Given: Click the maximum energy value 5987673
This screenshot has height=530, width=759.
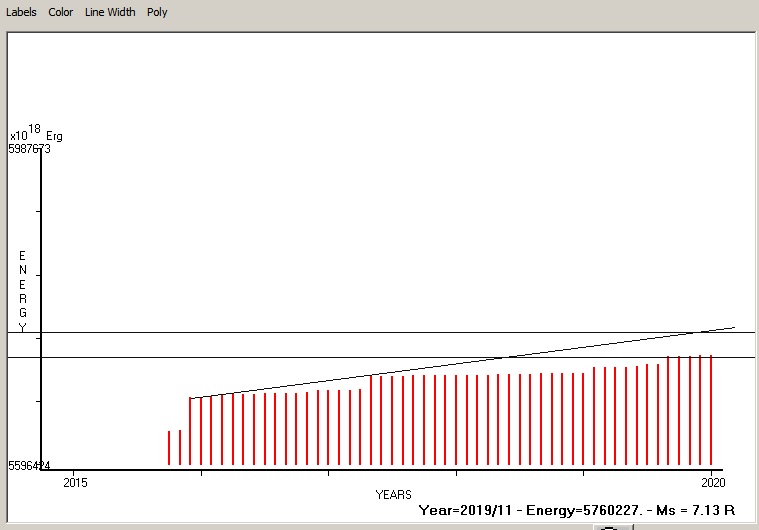Looking at the screenshot, I should coord(30,149).
